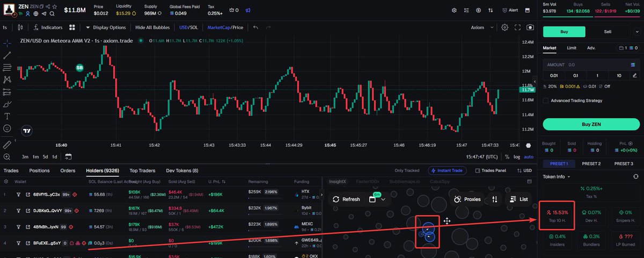The width and height of the screenshot is (644, 258).
Task: Switch to Top Traders tab
Action: 142,170
